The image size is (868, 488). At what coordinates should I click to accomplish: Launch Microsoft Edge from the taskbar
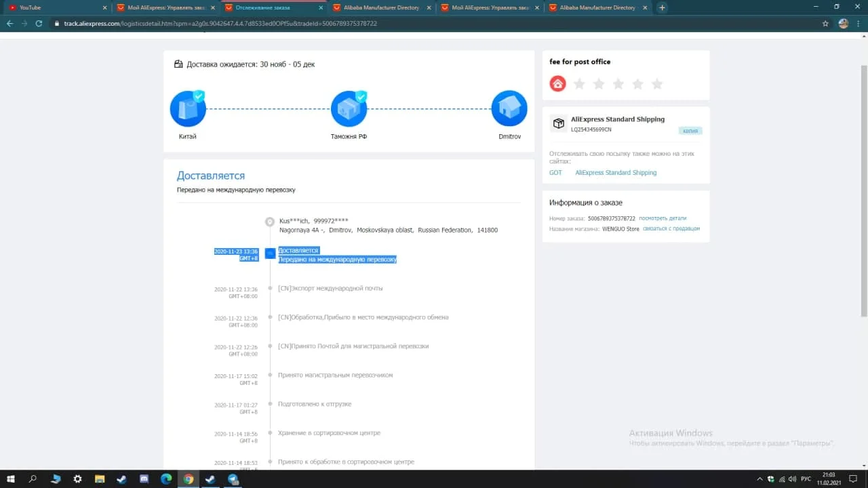[x=166, y=479]
